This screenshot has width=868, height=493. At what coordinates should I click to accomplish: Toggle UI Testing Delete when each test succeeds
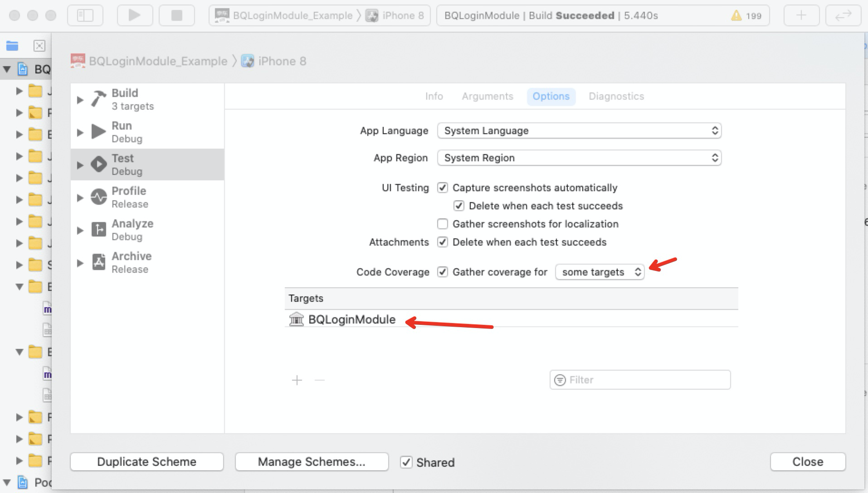pyautogui.click(x=459, y=206)
